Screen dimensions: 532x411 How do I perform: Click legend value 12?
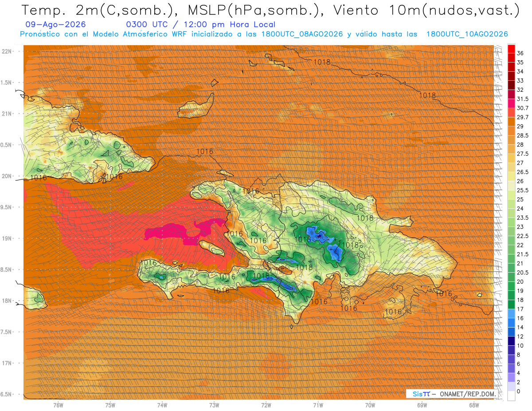tap(520, 337)
